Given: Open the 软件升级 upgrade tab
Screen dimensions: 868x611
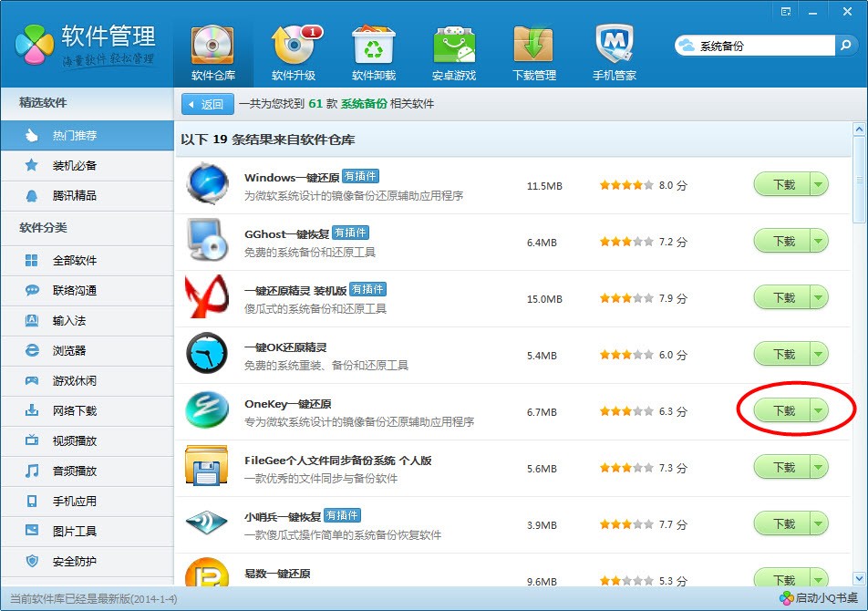Looking at the screenshot, I should tap(294, 54).
